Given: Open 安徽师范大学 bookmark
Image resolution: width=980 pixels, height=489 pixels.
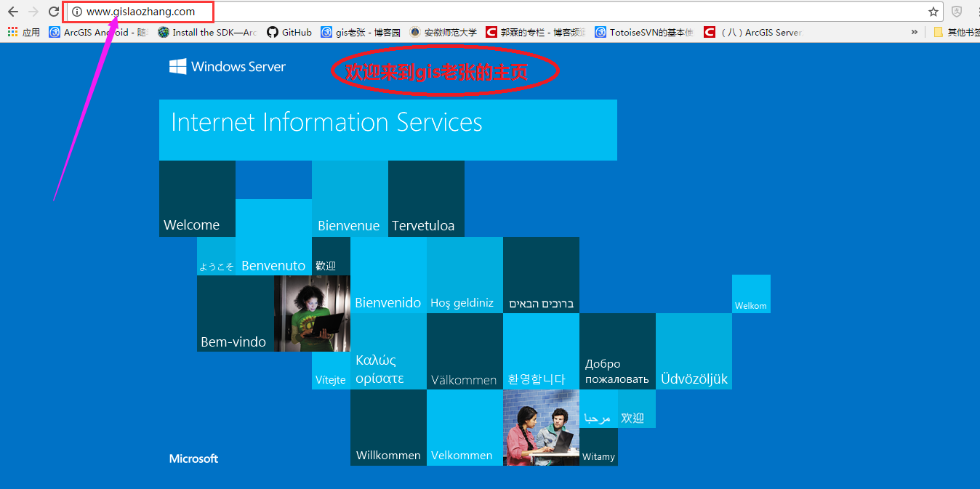Looking at the screenshot, I should pyautogui.click(x=443, y=32).
